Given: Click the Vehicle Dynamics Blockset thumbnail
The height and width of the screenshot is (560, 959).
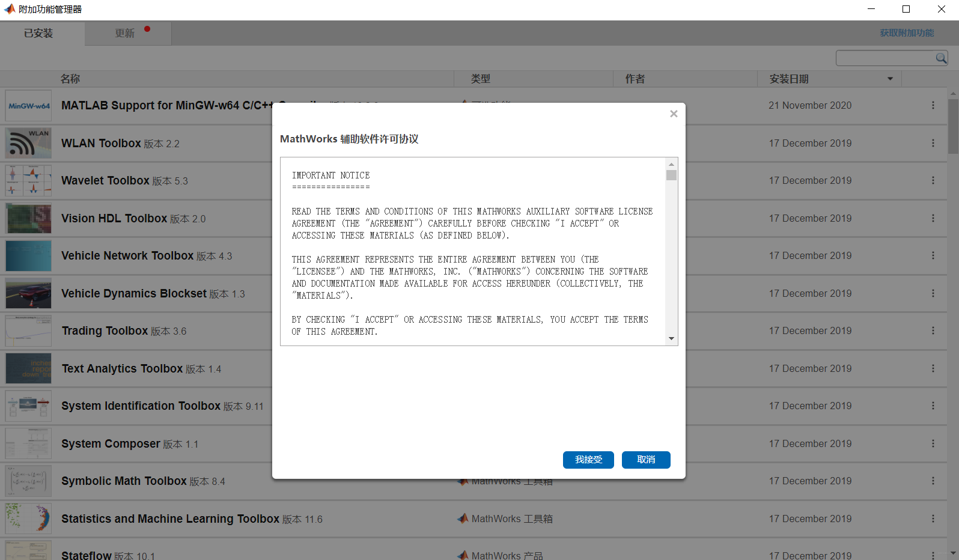Looking at the screenshot, I should point(28,293).
